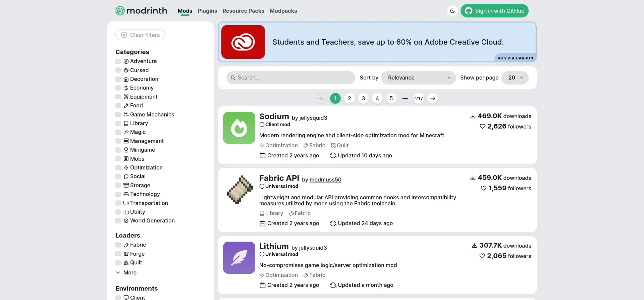The width and height of the screenshot is (644, 300).
Task: Tick the Fabric loader checkbox
Action: [118, 245]
